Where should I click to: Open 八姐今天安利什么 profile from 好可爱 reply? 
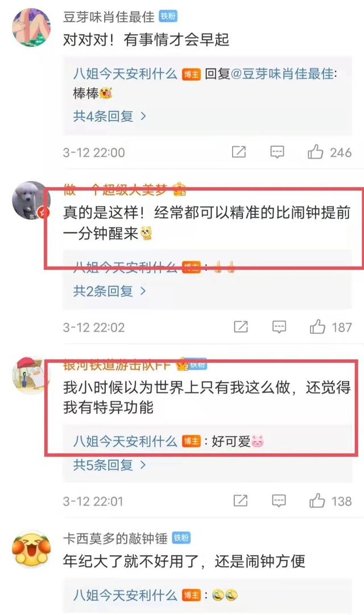125,442
